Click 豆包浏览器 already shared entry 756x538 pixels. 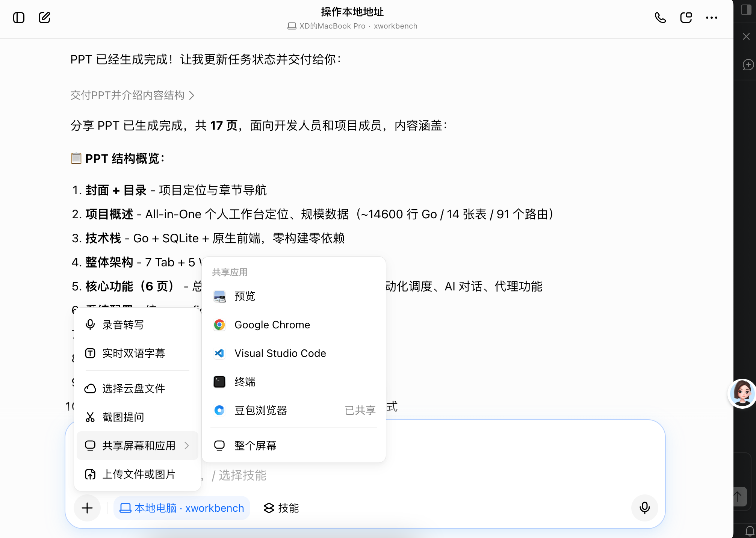tap(294, 410)
